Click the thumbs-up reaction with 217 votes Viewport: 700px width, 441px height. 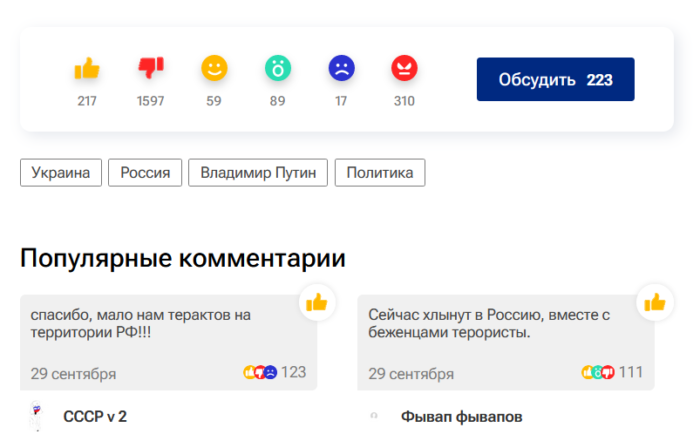pos(87,68)
